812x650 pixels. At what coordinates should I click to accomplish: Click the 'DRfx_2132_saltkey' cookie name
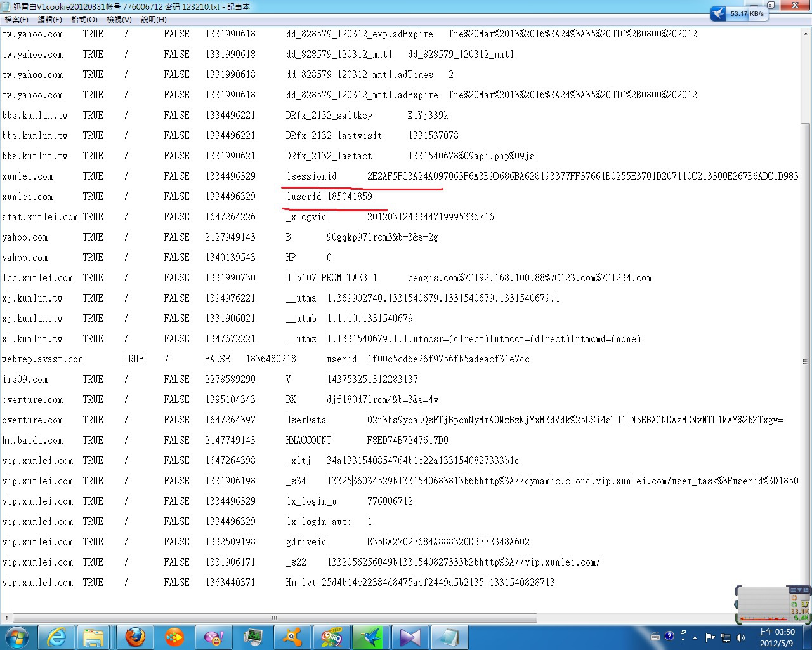pyautogui.click(x=329, y=116)
